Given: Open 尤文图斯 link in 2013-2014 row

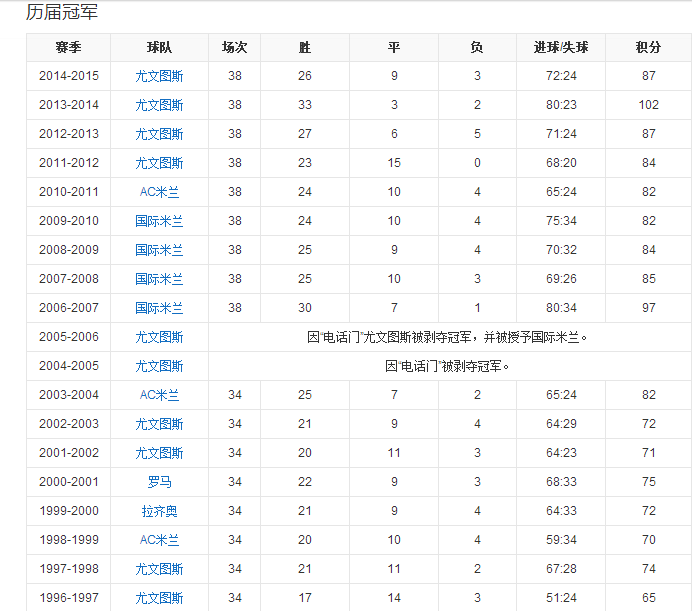Looking at the screenshot, I should (159, 105).
